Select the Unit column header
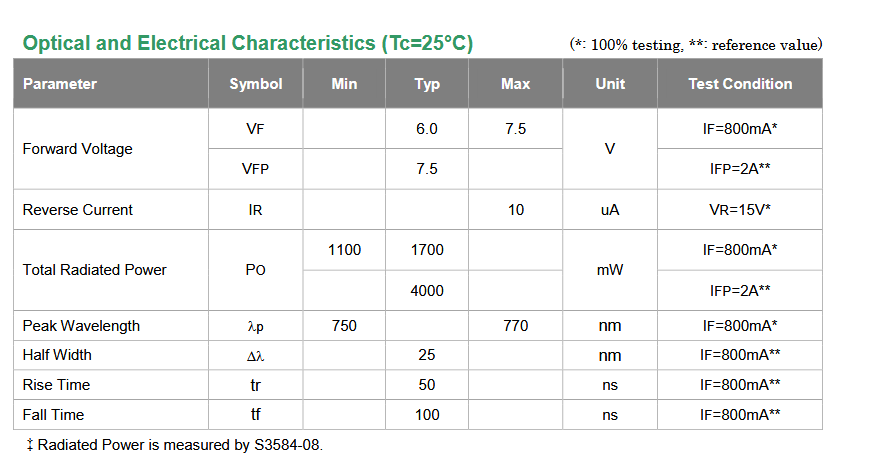 (610, 84)
